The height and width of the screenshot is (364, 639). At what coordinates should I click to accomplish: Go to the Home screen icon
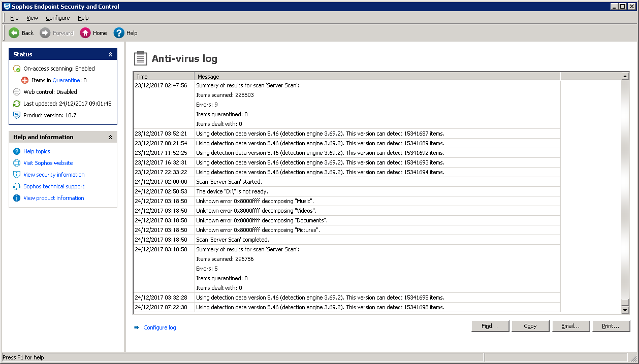click(85, 33)
